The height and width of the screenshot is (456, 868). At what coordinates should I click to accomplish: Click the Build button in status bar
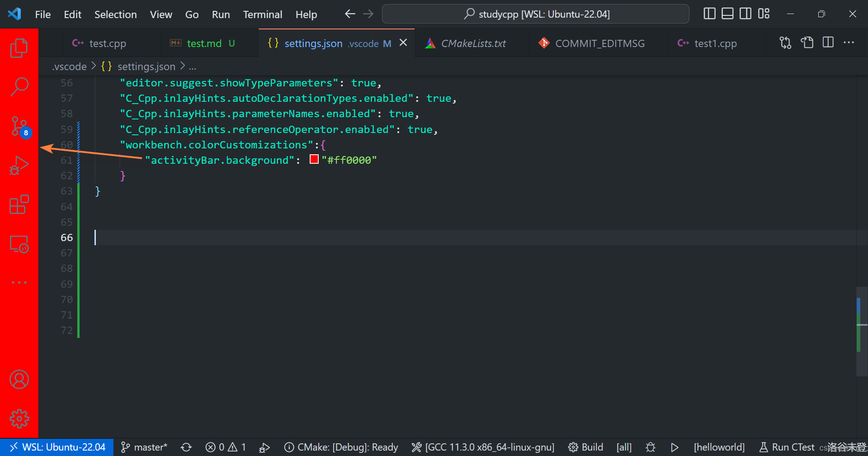coord(586,447)
